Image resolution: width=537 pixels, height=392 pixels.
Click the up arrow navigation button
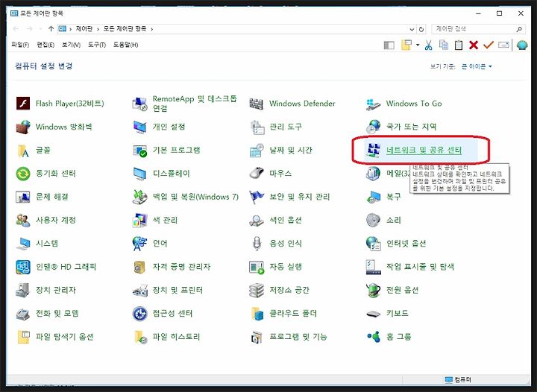pyautogui.click(x=51, y=29)
